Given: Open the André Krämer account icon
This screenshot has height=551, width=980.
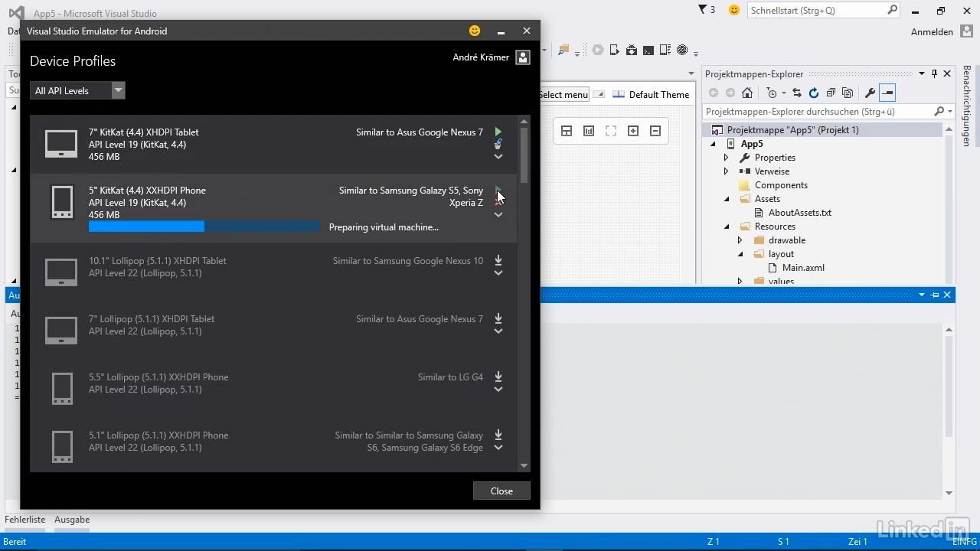Looking at the screenshot, I should coord(523,57).
